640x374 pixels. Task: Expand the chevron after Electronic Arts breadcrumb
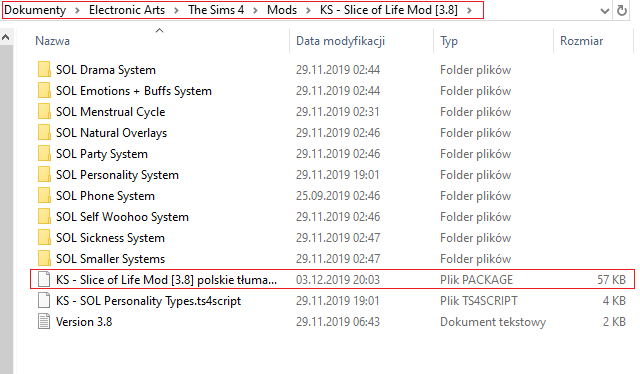pos(176,10)
